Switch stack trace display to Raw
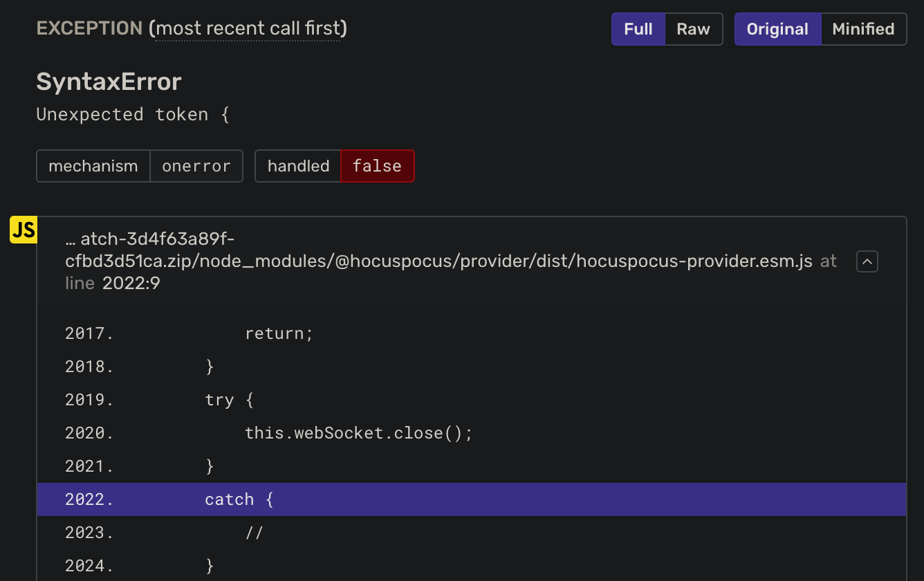 [693, 29]
